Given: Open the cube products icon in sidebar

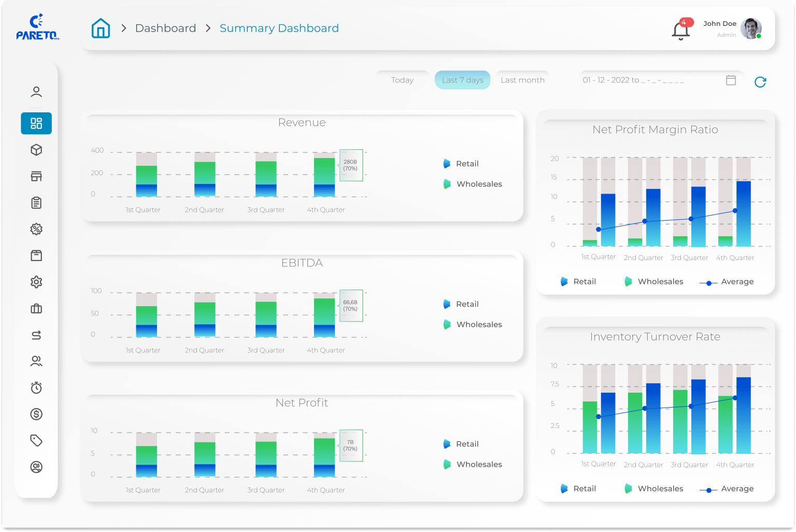Looking at the screenshot, I should tap(36, 150).
